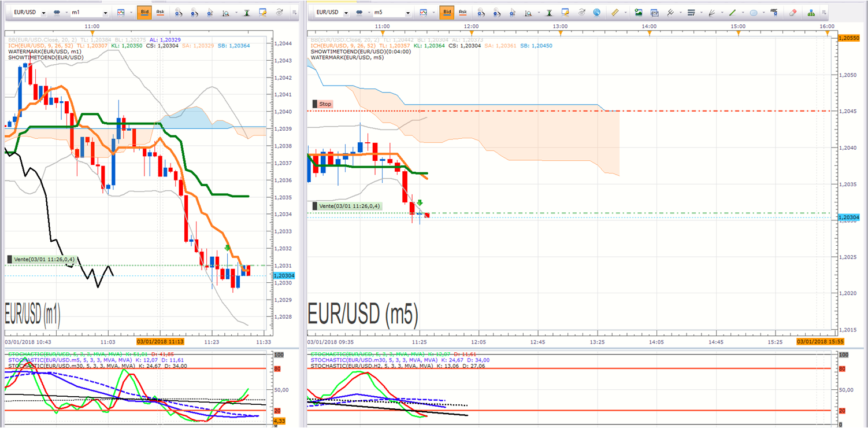Select the green trend line drawing tool
This screenshot has height=428, width=868.
[733, 12]
